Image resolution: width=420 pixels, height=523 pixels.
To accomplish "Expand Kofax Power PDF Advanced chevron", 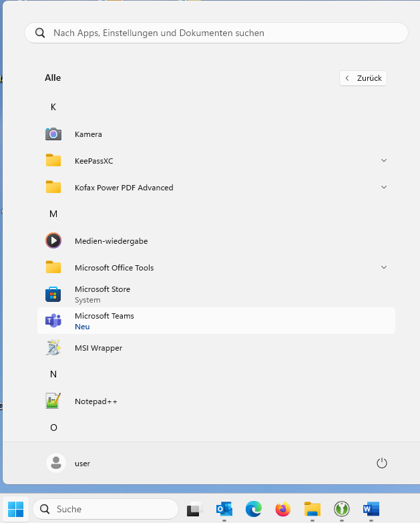I will (384, 188).
